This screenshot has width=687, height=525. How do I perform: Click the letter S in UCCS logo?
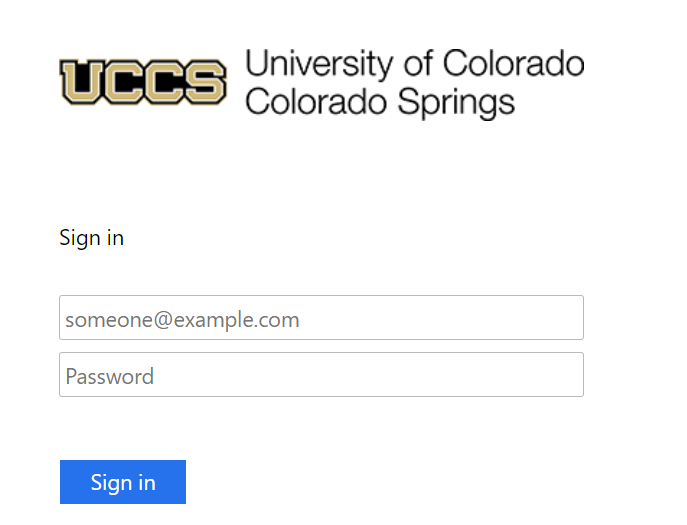point(205,82)
